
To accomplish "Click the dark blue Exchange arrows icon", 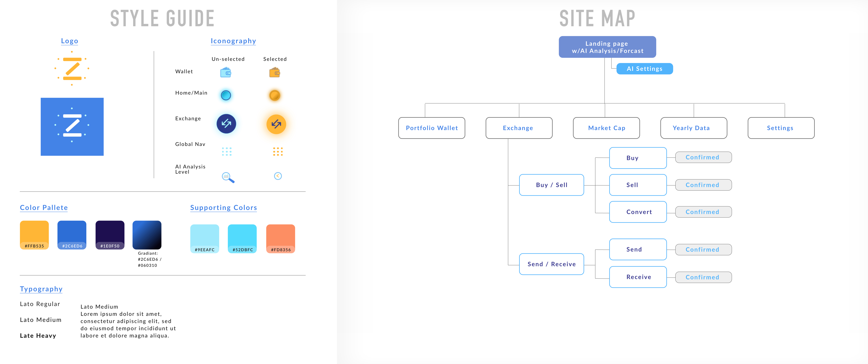I will tap(226, 124).
